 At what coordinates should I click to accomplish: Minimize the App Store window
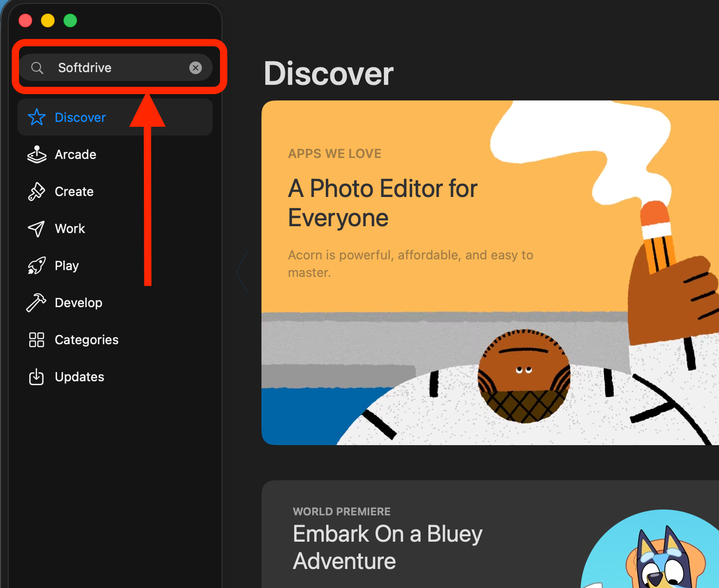48,20
